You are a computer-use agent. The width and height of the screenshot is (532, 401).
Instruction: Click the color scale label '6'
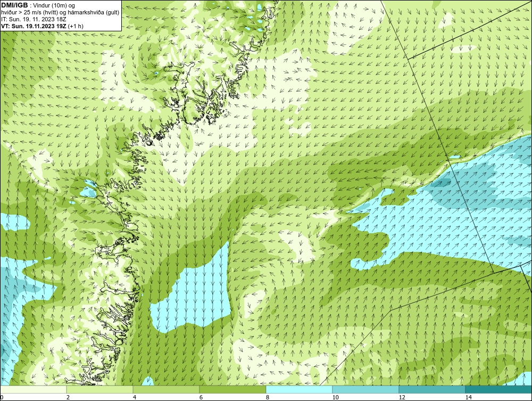(x=201, y=397)
